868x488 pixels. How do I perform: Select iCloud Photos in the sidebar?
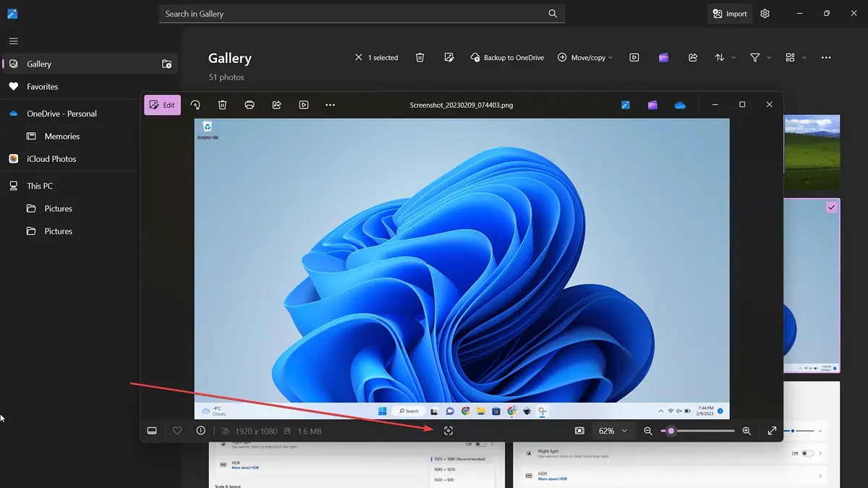tap(51, 159)
